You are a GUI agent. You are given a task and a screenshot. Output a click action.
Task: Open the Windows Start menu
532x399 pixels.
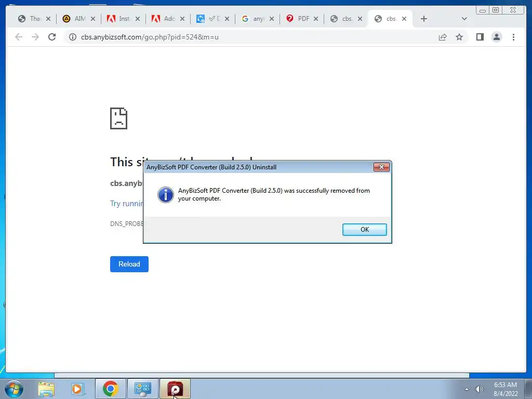point(14,389)
